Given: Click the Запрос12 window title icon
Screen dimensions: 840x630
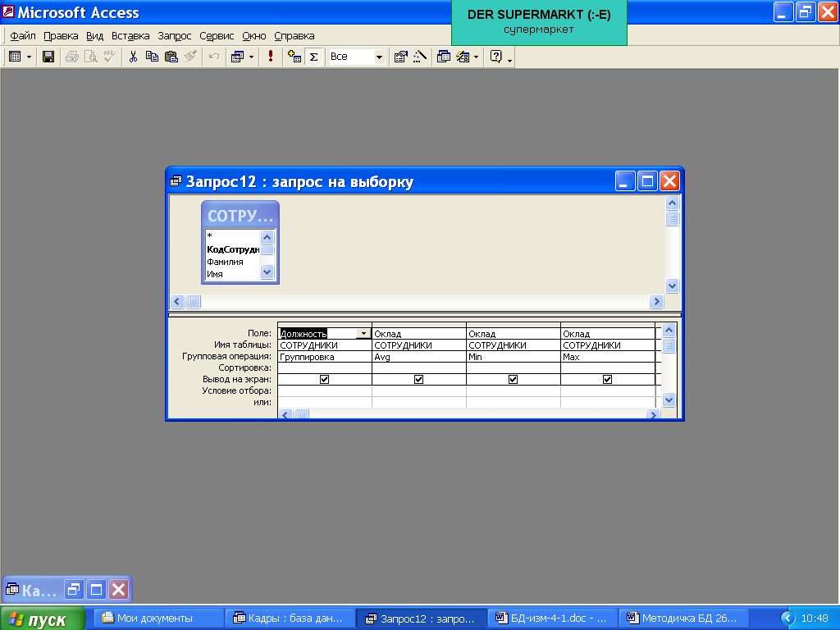Looking at the screenshot, I should click(176, 181).
